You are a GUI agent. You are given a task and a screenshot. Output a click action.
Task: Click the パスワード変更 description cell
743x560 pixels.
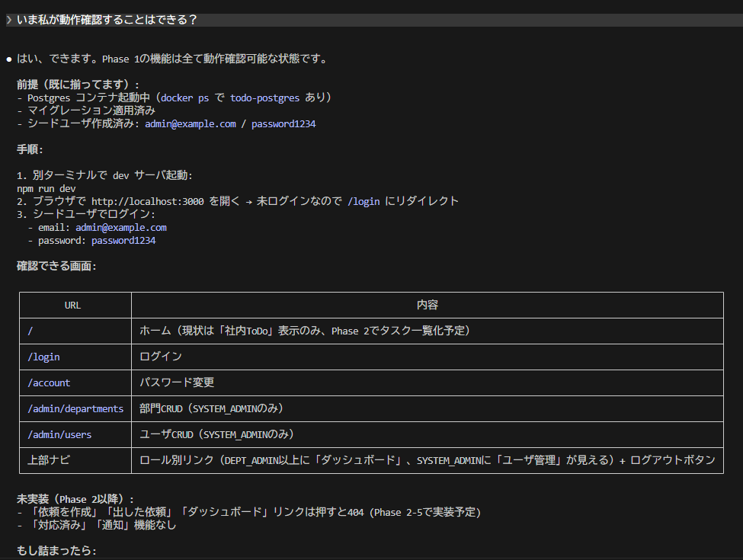[x=428, y=382]
